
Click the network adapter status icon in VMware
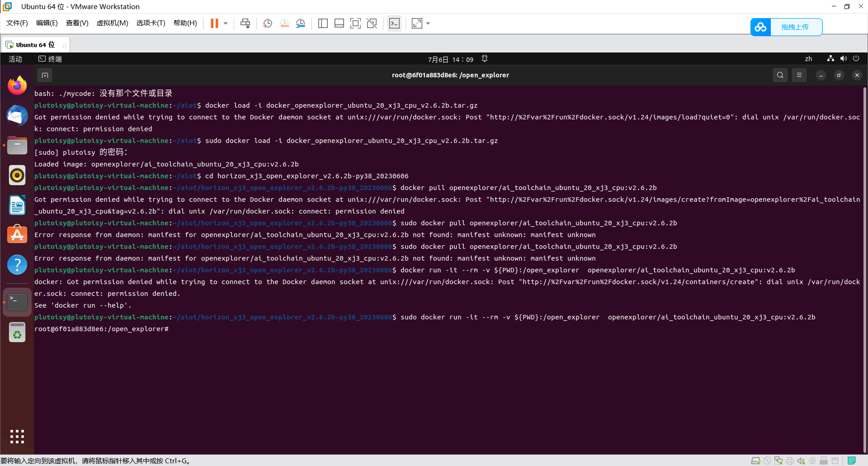778,461
